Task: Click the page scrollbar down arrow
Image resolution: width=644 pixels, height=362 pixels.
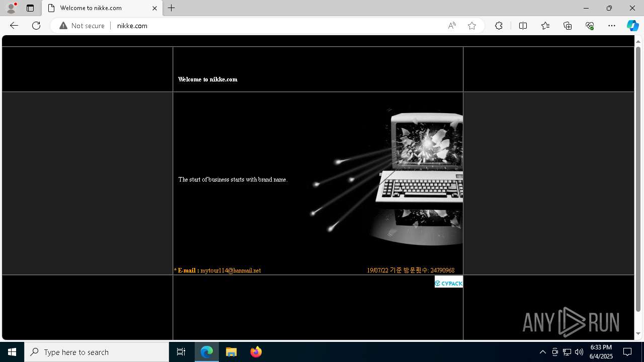Action: tap(638, 333)
